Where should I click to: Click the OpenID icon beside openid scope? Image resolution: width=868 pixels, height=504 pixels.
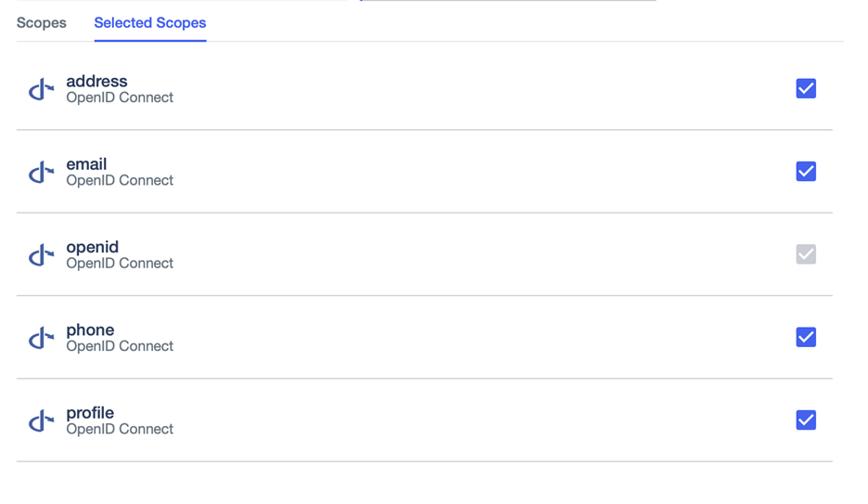tap(41, 254)
